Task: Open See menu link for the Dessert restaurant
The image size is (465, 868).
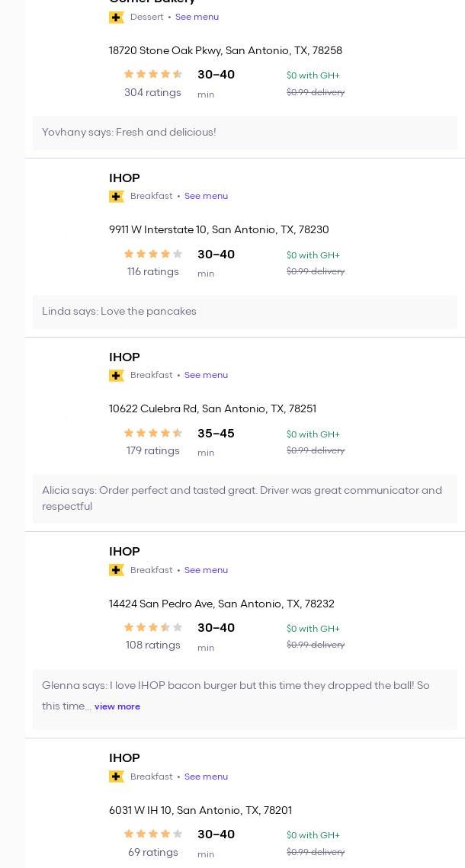Action: pos(197,17)
